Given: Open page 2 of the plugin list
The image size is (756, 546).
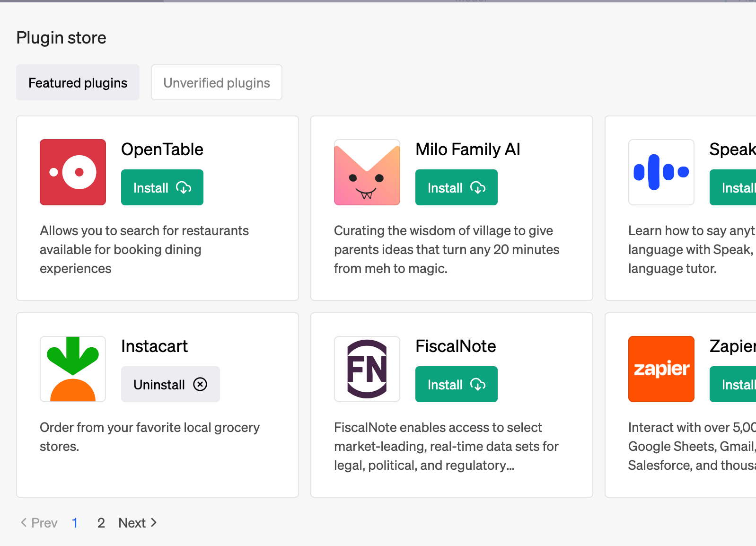Looking at the screenshot, I should pos(101,523).
